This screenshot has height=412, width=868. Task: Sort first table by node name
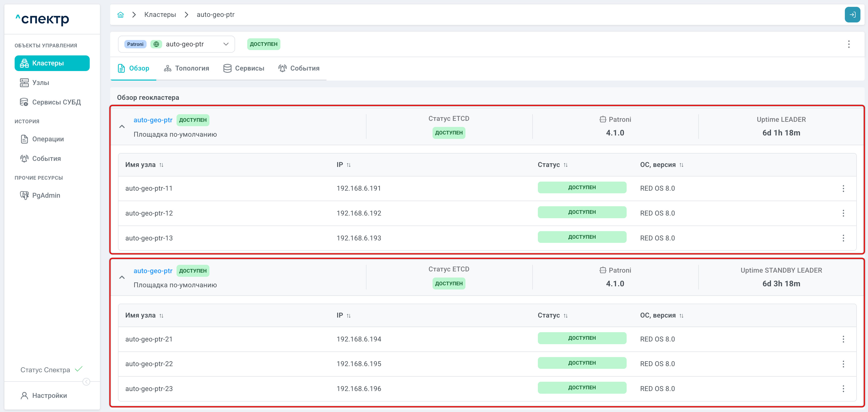coord(161,165)
